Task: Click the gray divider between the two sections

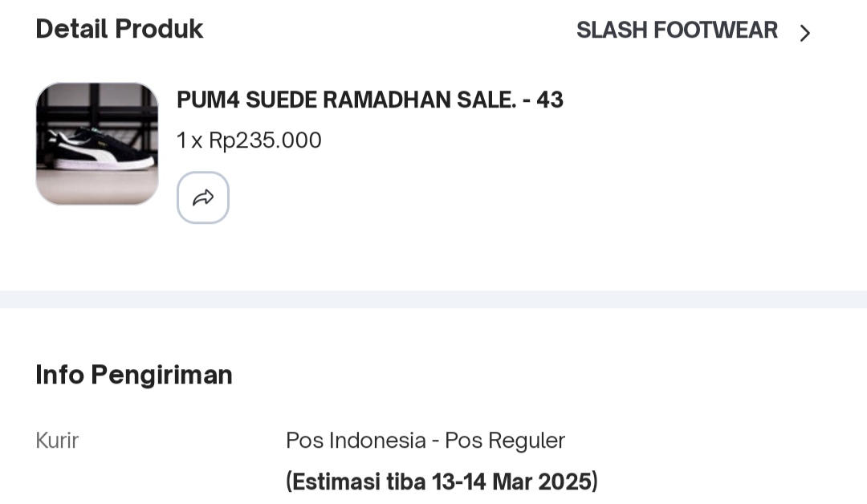Action: pos(433,299)
